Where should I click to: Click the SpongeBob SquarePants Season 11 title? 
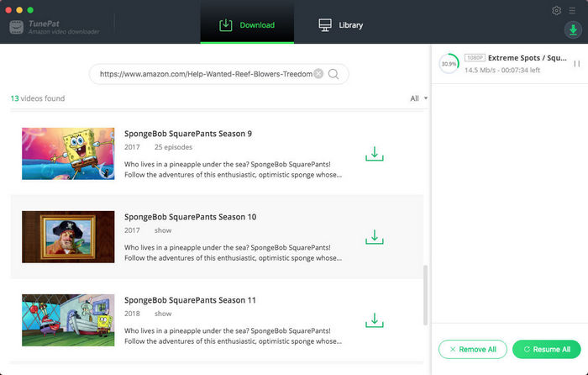[190, 300]
